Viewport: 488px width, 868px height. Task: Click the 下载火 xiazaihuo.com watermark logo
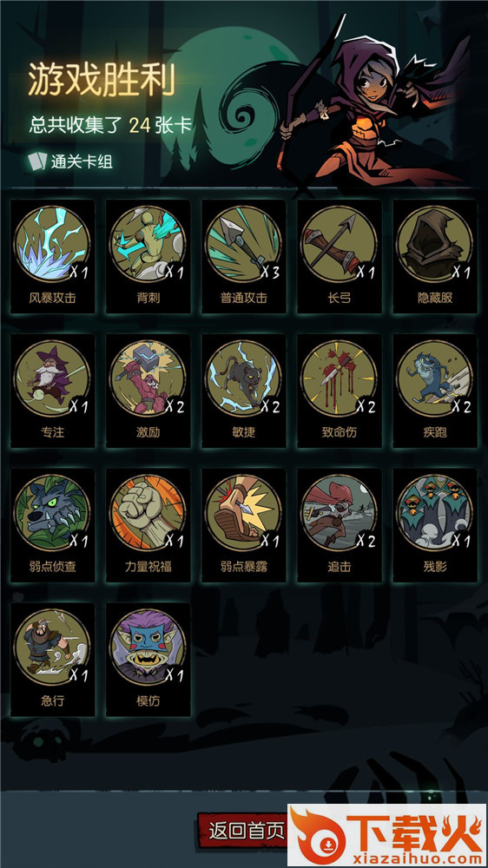(387, 835)
